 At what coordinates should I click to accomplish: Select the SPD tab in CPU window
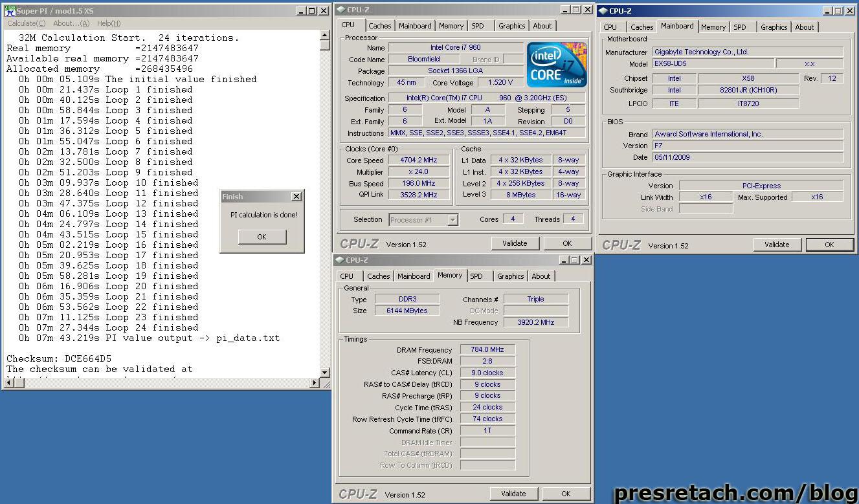click(x=477, y=26)
